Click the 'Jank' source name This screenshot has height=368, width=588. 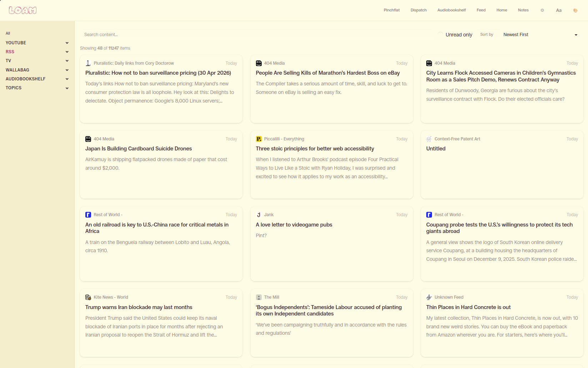coord(269,215)
